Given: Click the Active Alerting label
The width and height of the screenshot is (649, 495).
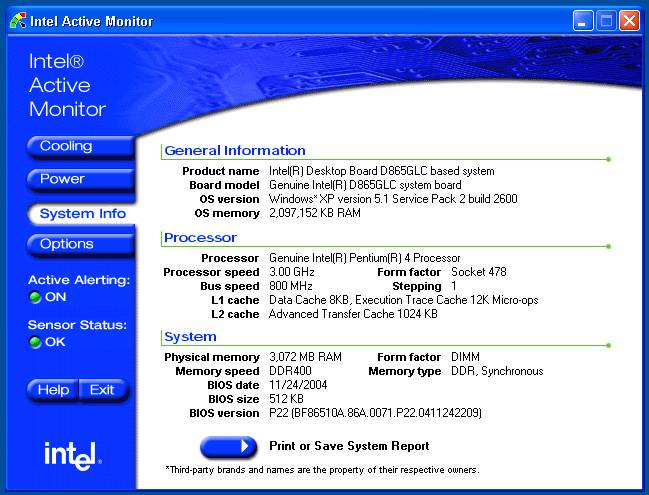Looking at the screenshot, I should 79,280.
